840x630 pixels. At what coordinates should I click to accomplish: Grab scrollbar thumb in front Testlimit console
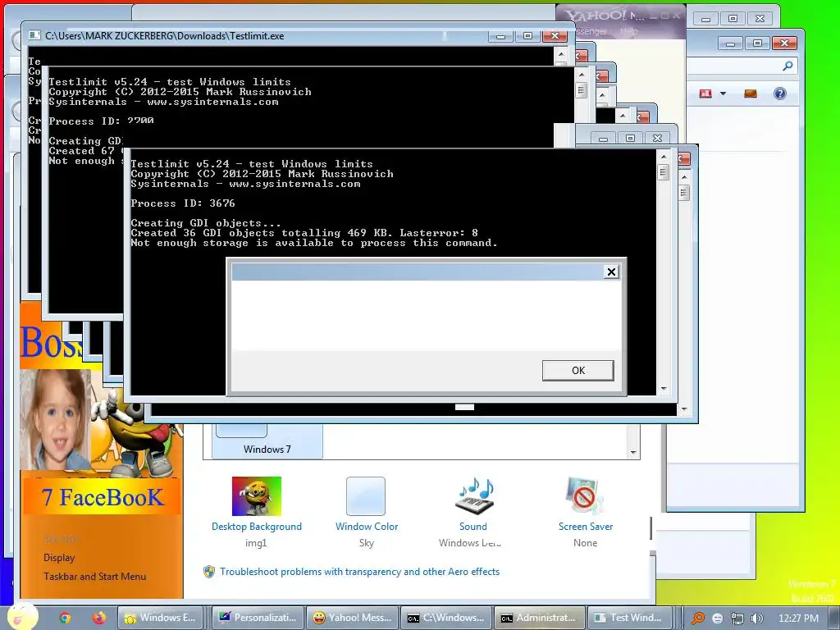[x=663, y=172]
